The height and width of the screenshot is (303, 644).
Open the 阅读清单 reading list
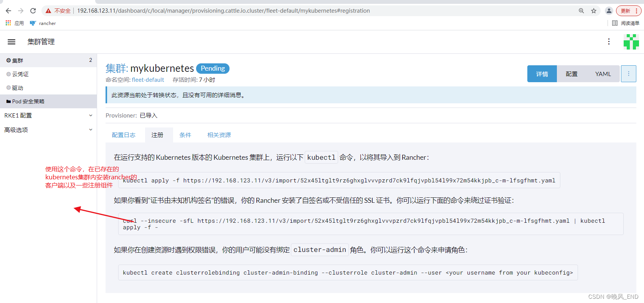click(626, 23)
